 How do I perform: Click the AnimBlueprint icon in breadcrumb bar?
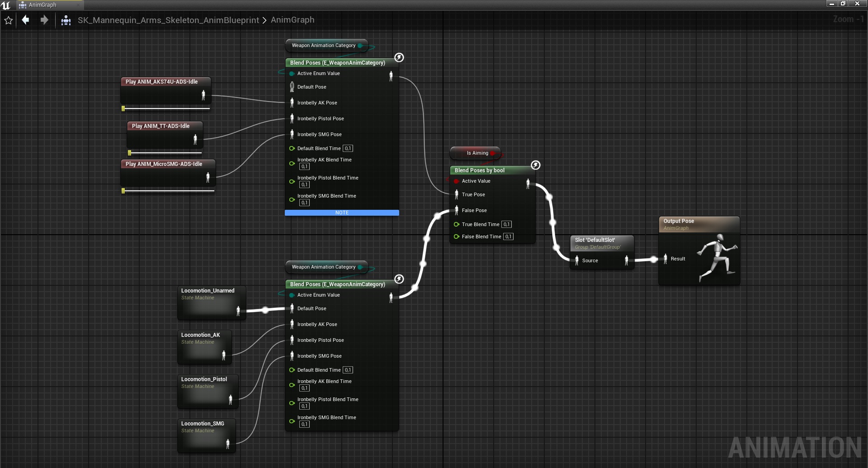pyautogui.click(x=66, y=20)
